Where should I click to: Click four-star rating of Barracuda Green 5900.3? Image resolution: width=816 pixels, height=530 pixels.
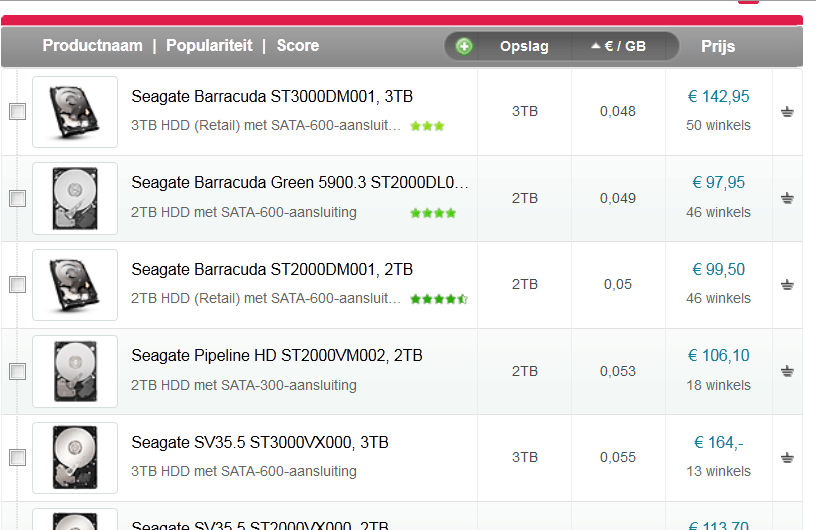[x=433, y=213]
